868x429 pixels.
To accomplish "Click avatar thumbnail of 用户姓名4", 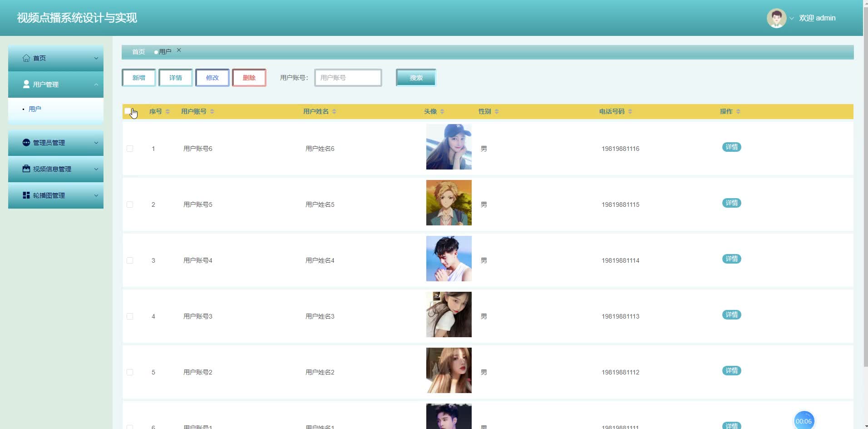I will (449, 259).
